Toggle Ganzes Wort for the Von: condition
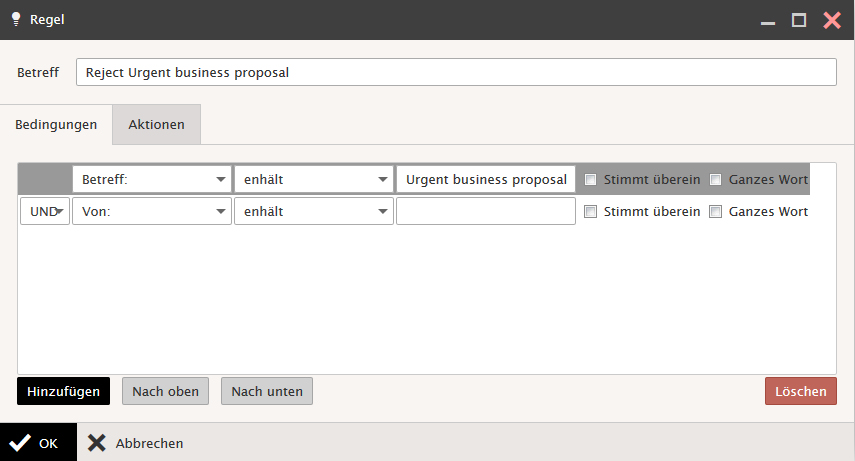The image size is (855, 461). pyautogui.click(x=716, y=212)
